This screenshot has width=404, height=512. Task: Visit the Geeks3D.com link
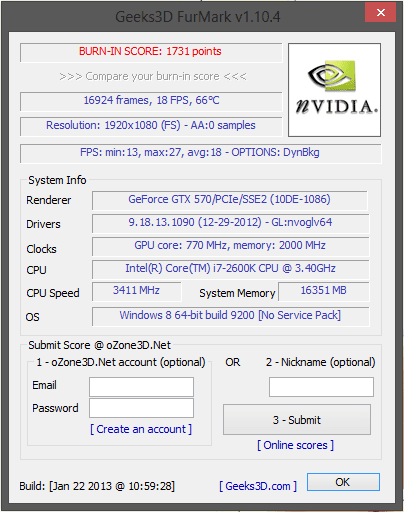(x=258, y=486)
